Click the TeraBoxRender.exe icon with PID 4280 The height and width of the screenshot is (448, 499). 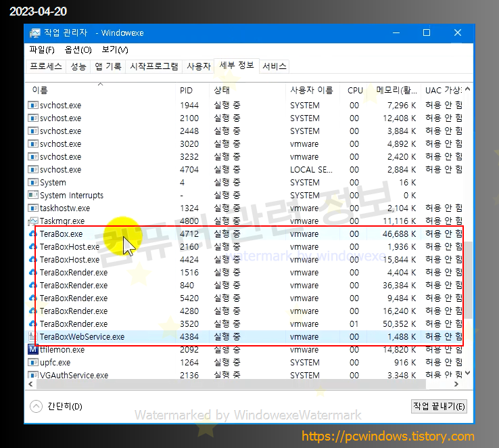pos(32,311)
